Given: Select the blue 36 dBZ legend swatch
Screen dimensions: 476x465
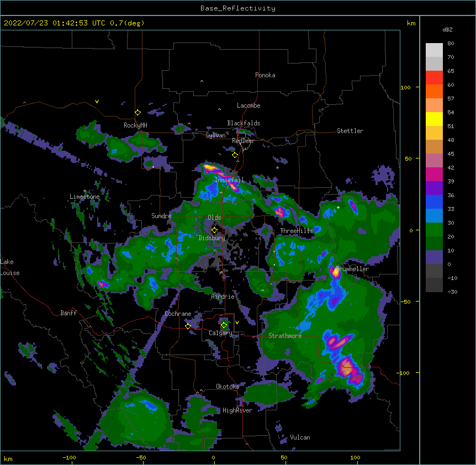Looking at the screenshot, I should (434, 202).
